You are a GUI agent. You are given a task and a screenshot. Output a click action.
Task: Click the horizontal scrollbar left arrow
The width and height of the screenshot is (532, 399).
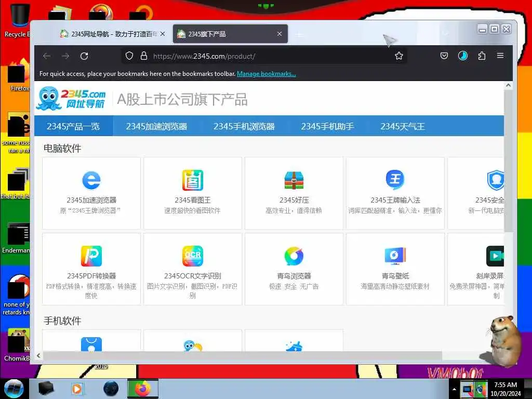pyautogui.click(x=38, y=355)
